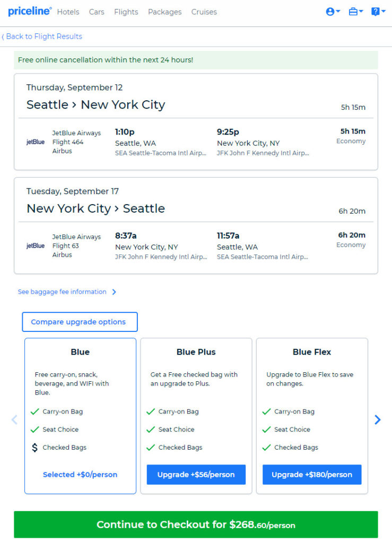Open the help question mark icon
The width and height of the screenshot is (392, 543).
(378, 12)
